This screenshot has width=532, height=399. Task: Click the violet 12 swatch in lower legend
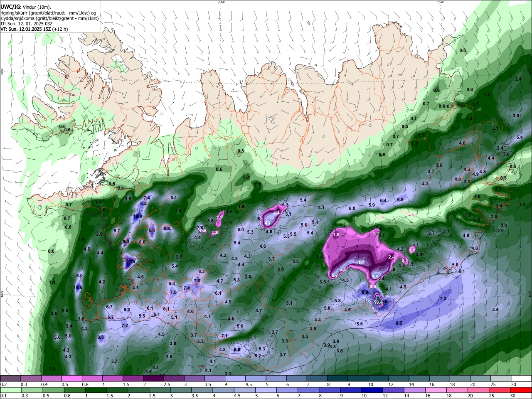click(x=394, y=390)
